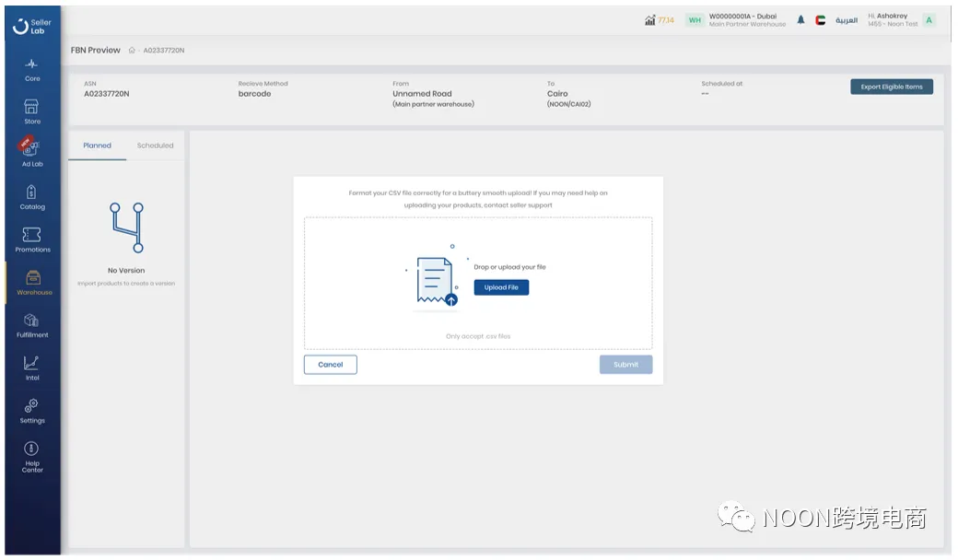
Task: Click the notifications bell icon
Action: [x=800, y=20]
